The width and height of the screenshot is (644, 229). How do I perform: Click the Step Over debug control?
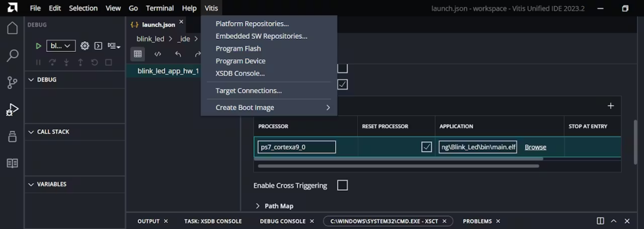point(52,63)
